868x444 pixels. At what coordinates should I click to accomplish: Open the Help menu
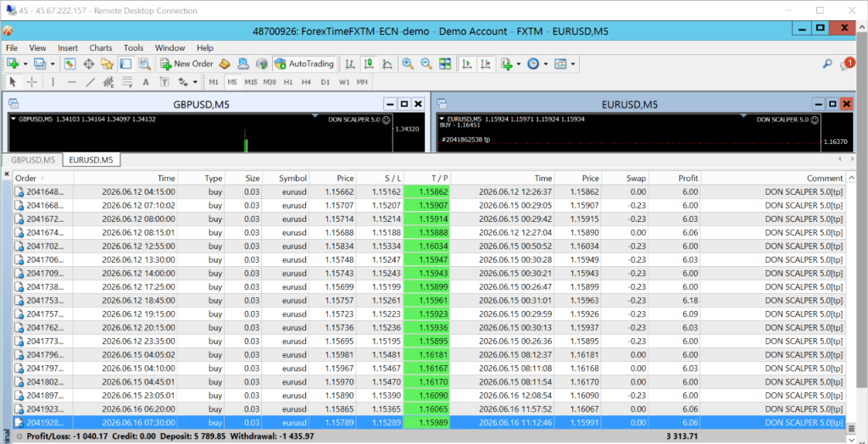coord(205,47)
